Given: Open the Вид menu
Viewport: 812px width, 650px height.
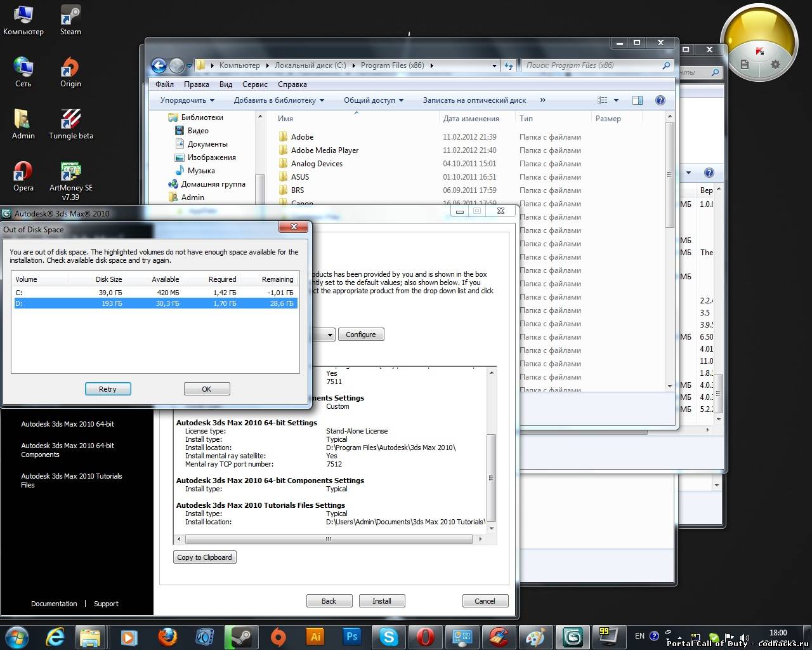Looking at the screenshot, I should [x=226, y=84].
